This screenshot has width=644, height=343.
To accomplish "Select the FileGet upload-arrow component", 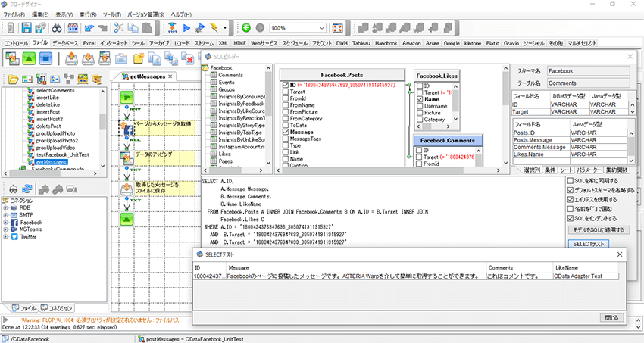I will click(x=71, y=58).
